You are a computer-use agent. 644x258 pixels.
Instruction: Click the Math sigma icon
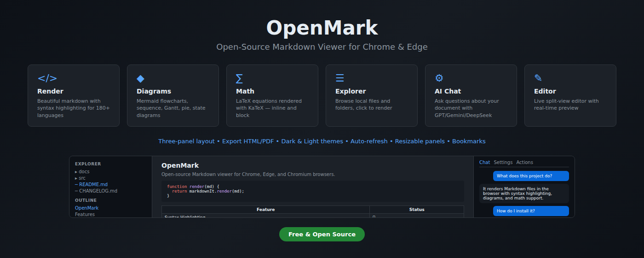tap(239, 78)
